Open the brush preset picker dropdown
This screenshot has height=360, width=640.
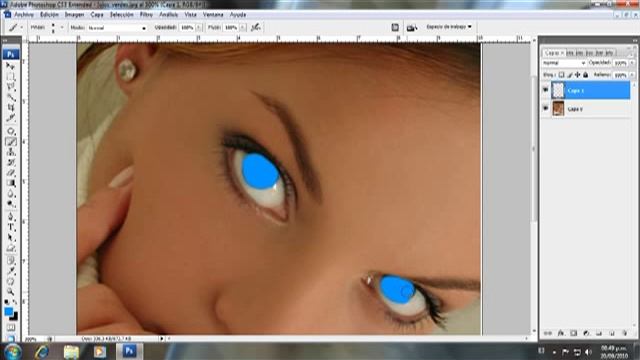point(62,27)
